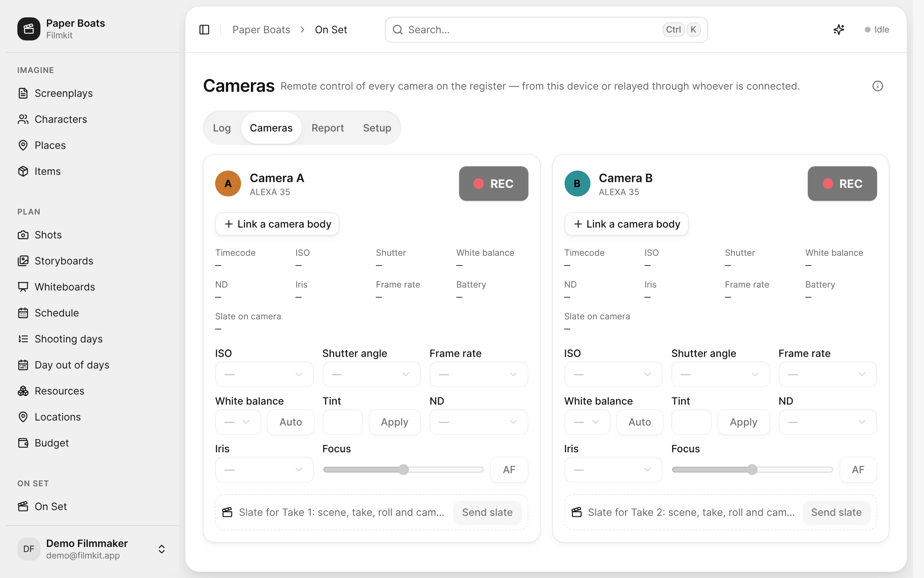Open Camera A ND dropdown
Viewport: 924px width, 578px height.
[x=478, y=422]
